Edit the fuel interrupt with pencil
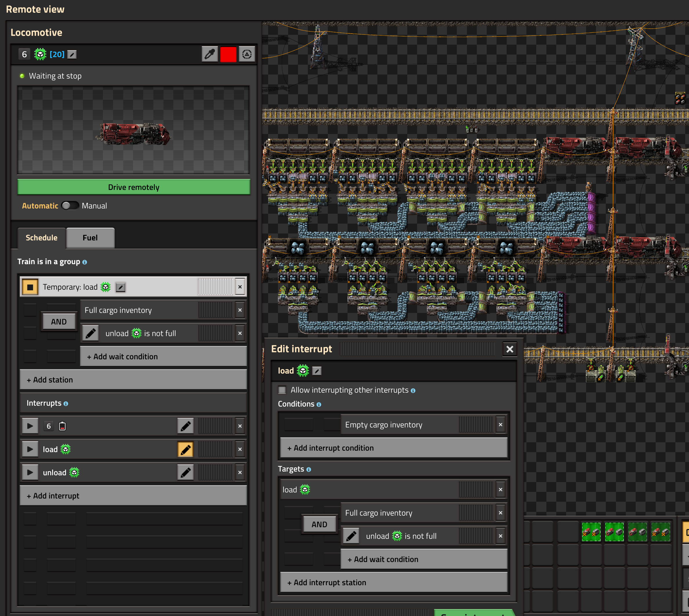This screenshot has height=616, width=689. (x=185, y=426)
